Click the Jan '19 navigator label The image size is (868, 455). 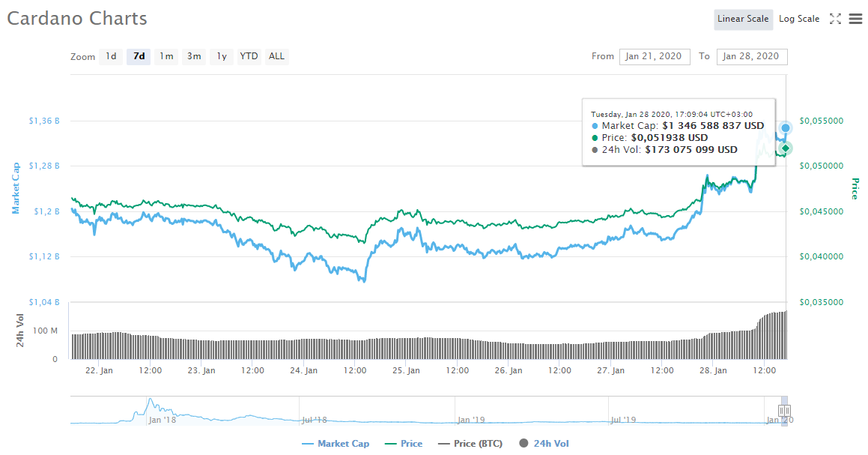(471, 420)
